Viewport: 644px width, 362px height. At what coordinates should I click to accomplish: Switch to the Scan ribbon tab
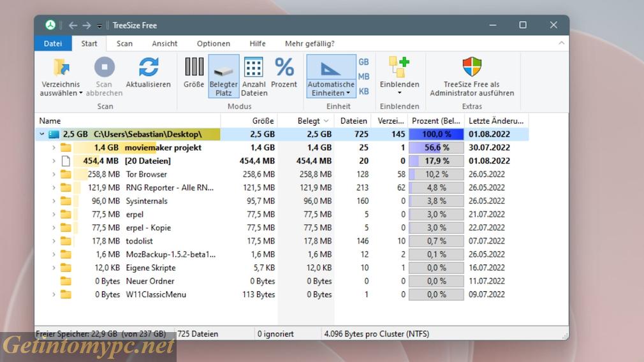tap(124, 43)
